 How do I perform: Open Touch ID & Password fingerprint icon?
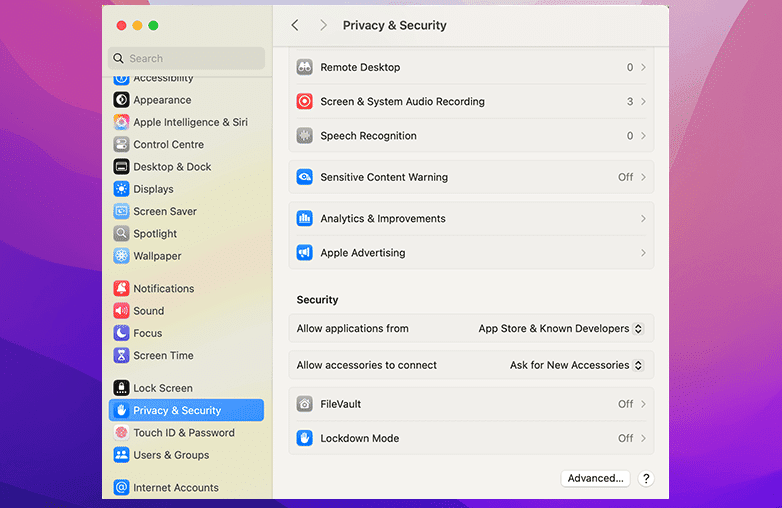pos(121,432)
